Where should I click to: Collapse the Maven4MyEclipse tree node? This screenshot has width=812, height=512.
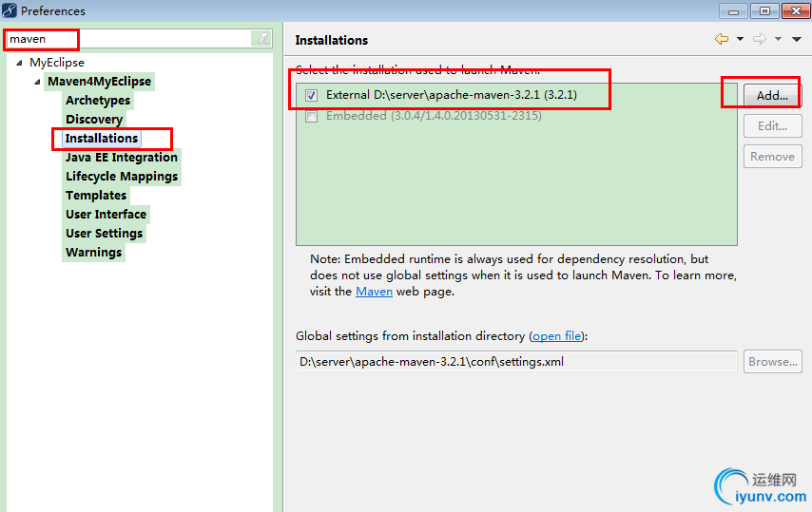pos(37,82)
